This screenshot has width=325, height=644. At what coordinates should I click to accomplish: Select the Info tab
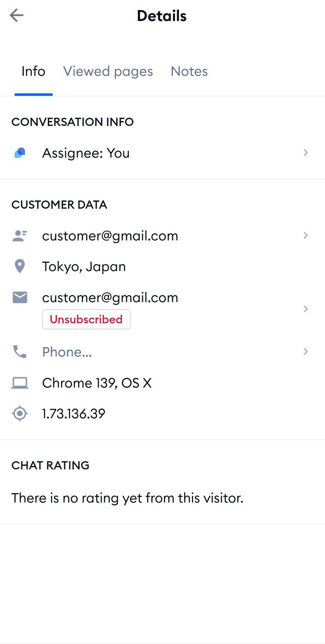pos(33,71)
